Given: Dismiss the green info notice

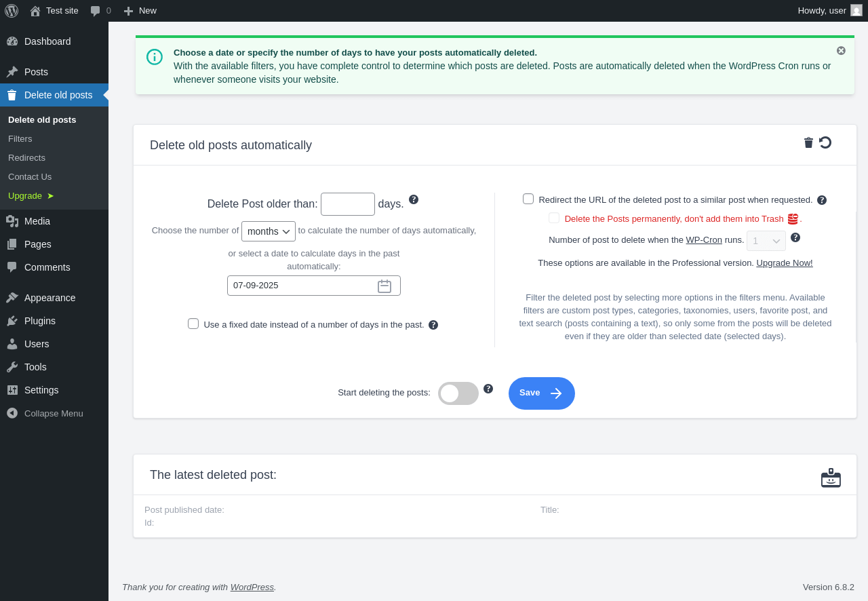Looking at the screenshot, I should [841, 51].
